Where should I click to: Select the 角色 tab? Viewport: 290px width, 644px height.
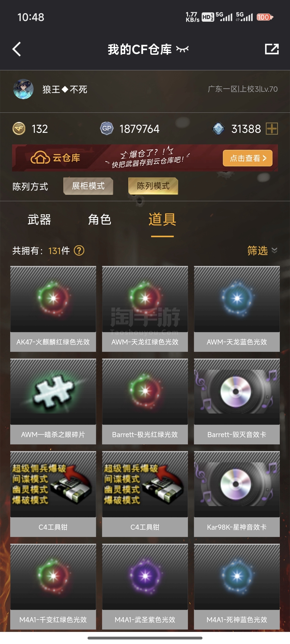tap(100, 219)
